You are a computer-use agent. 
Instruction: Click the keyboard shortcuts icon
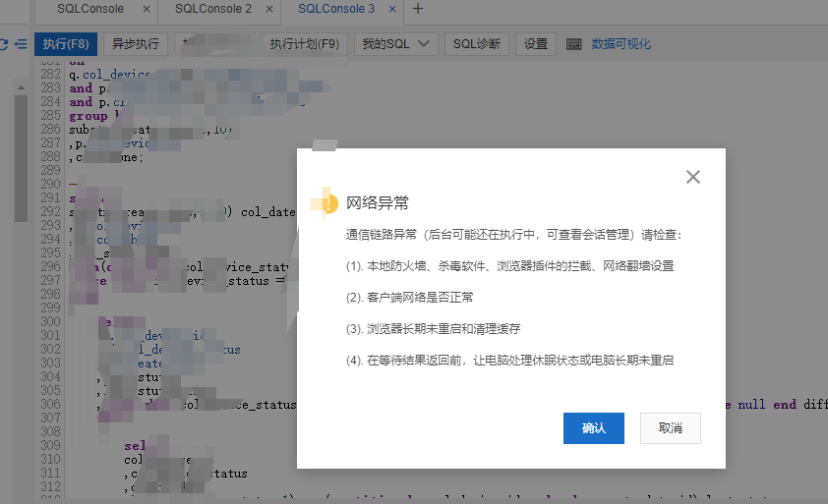(573, 44)
